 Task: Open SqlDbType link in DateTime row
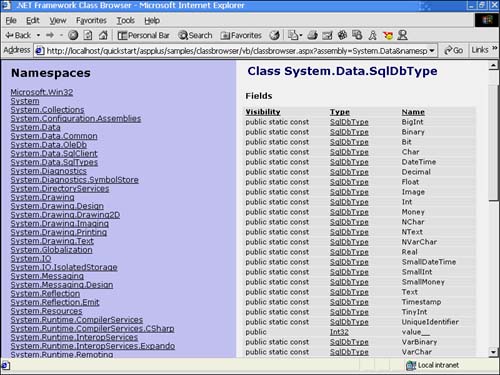click(x=349, y=162)
